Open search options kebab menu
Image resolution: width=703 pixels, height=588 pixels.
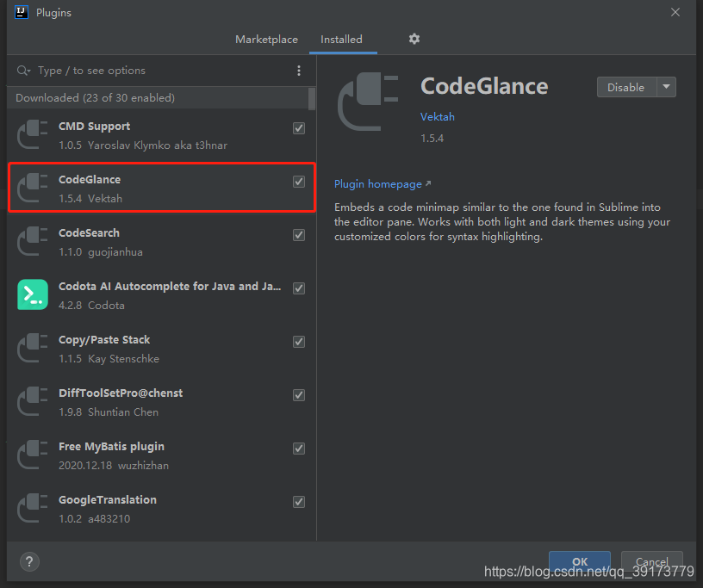[299, 71]
